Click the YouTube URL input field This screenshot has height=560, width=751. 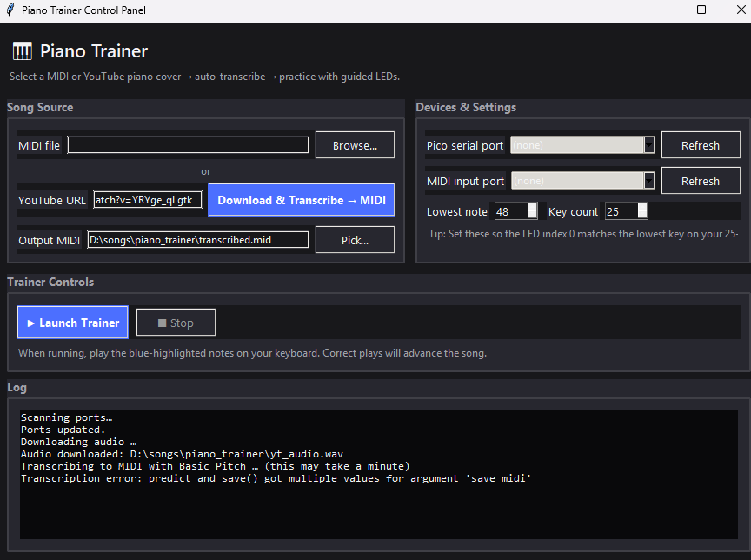pos(147,199)
